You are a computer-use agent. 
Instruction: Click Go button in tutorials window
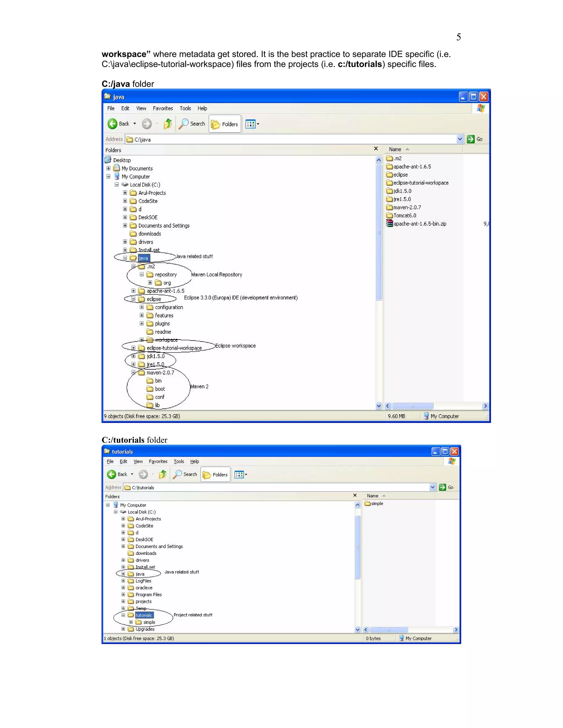tap(447, 487)
